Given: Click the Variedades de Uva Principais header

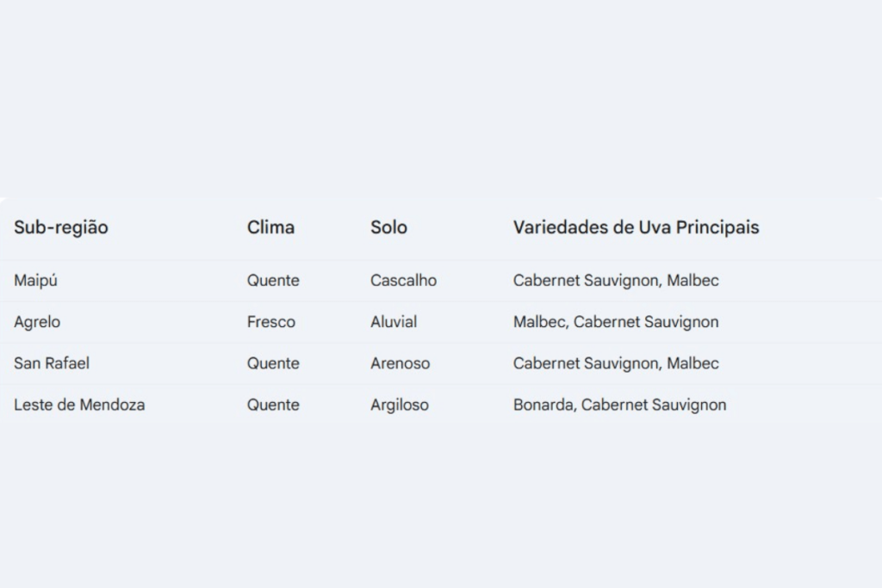Looking at the screenshot, I should coord(637,227).
